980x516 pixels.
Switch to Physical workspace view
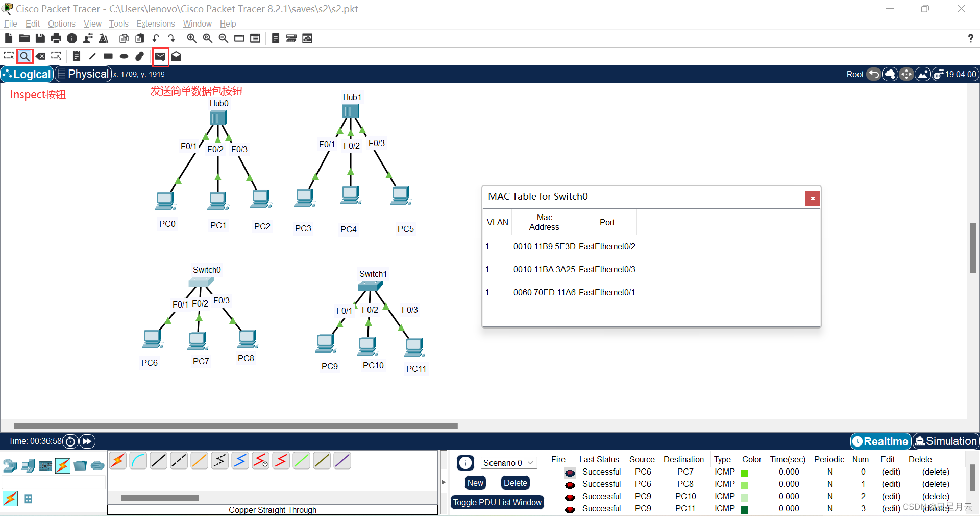click(x=83, y=74)
